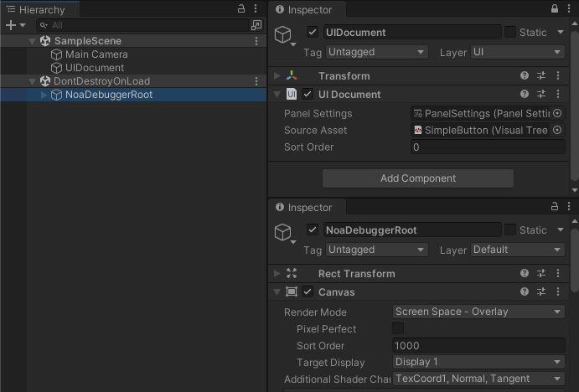This screenshot has width=579, height=392.
Task: Enable the Pixel Perfect checkbox
Action: click(398, 328)
